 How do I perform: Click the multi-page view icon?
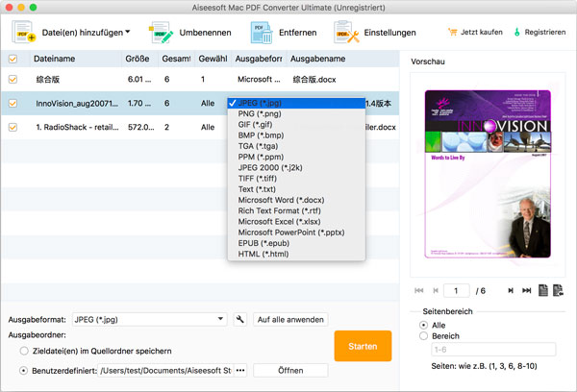click(x=558, y=290)
